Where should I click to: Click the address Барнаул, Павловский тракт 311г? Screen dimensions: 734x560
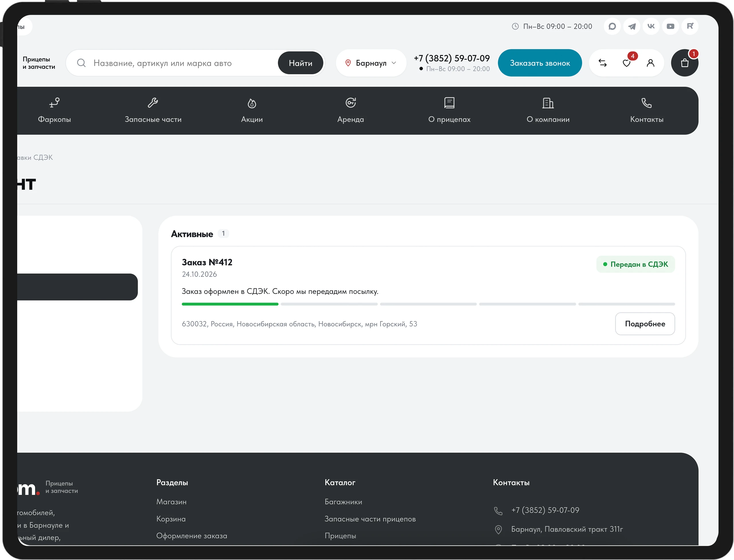click(x=567, y=529)
